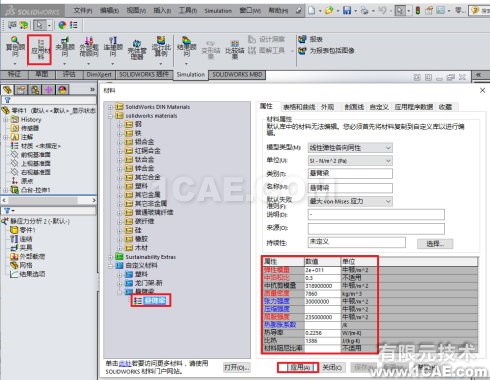Expand the 龙门架-新 custom category
Viewport: 490px width, 380px height.
pos(120,283)
